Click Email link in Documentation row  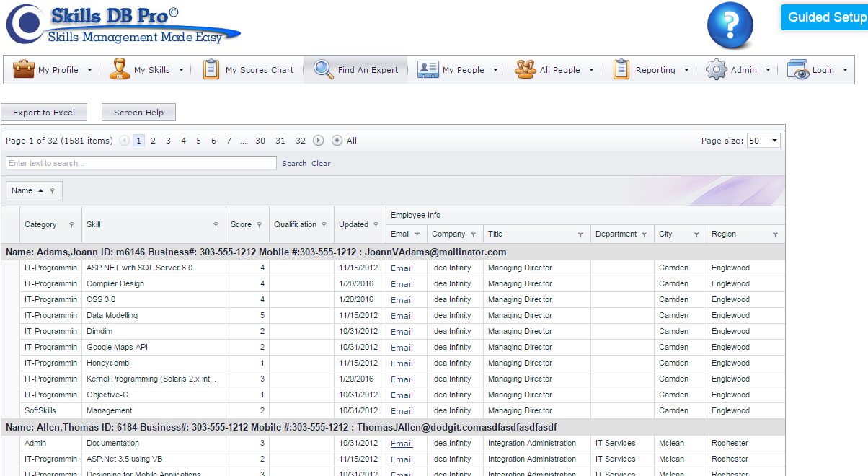(x=402, y=444)
